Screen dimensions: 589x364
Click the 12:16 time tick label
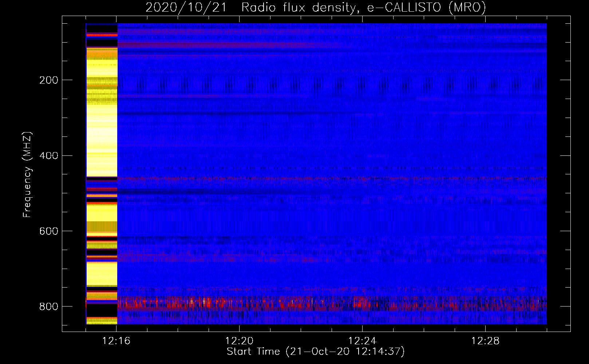116,341
